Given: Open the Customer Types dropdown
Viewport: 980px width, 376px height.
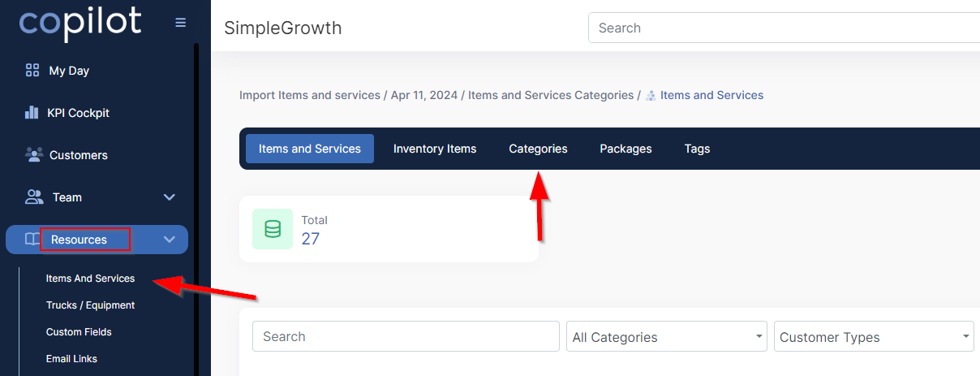Looking at the screenshot, I should click(x=875, y=336).
